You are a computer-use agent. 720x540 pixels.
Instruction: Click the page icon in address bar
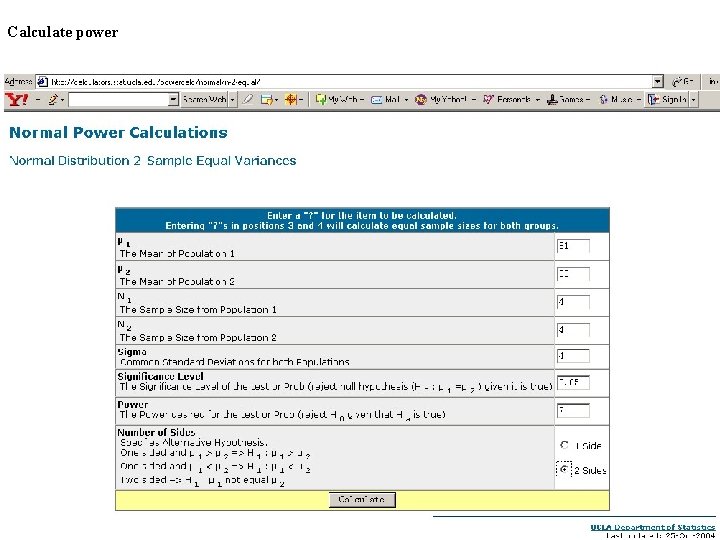tap(42, 82)
